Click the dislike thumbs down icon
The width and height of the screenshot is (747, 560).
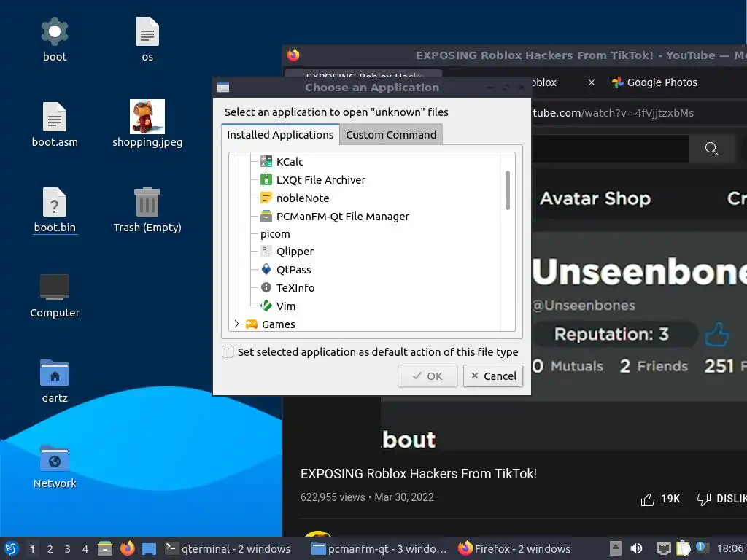tap(704, 499)
